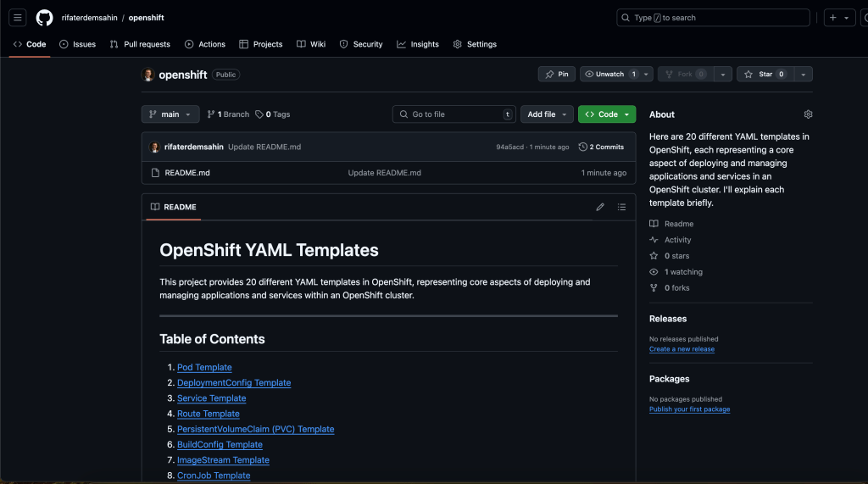Select the README tab in file viewer
The image size is (868, 484).
click(x=173, y=207)
